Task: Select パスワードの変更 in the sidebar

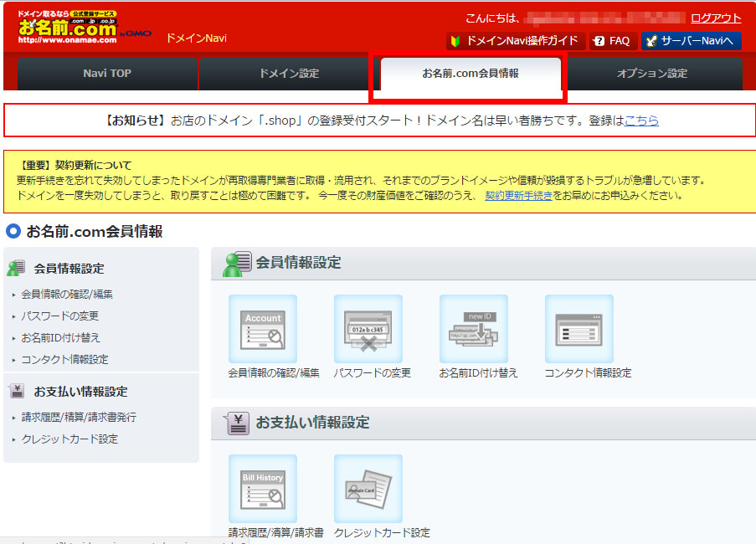Action: pos(59,316)
